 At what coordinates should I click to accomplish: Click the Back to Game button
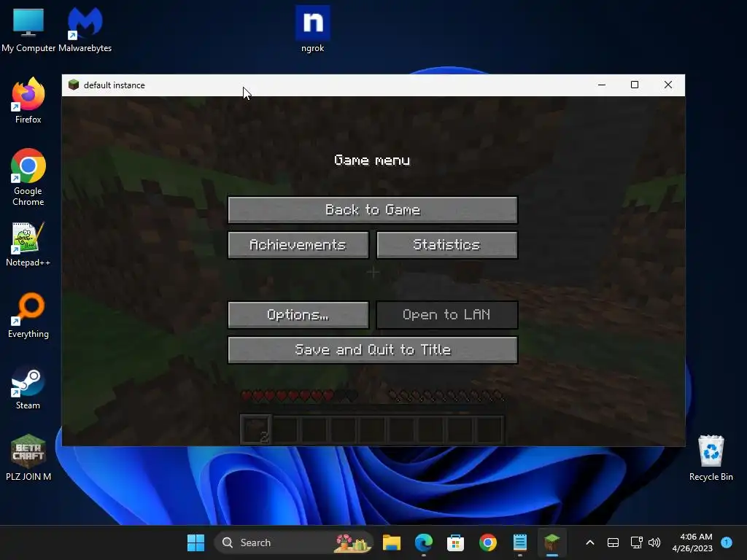(x=373, y=210)
